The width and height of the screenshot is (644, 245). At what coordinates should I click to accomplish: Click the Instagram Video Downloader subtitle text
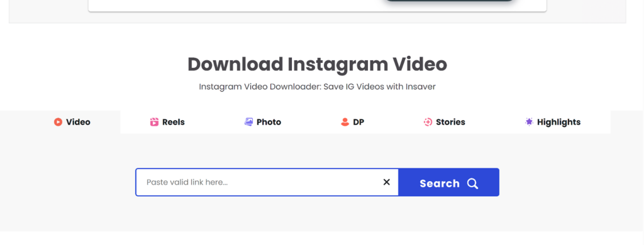[x=317, y=87]
